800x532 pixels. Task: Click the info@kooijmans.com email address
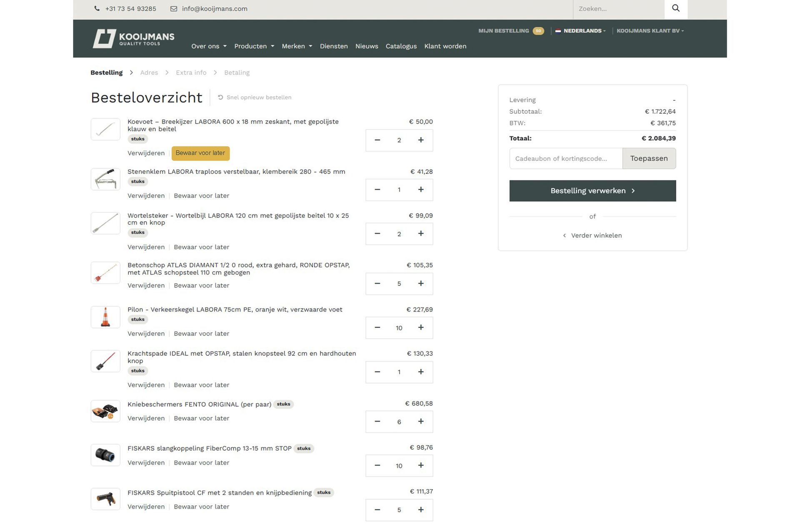pyautogui.click(x=215, y=9)
